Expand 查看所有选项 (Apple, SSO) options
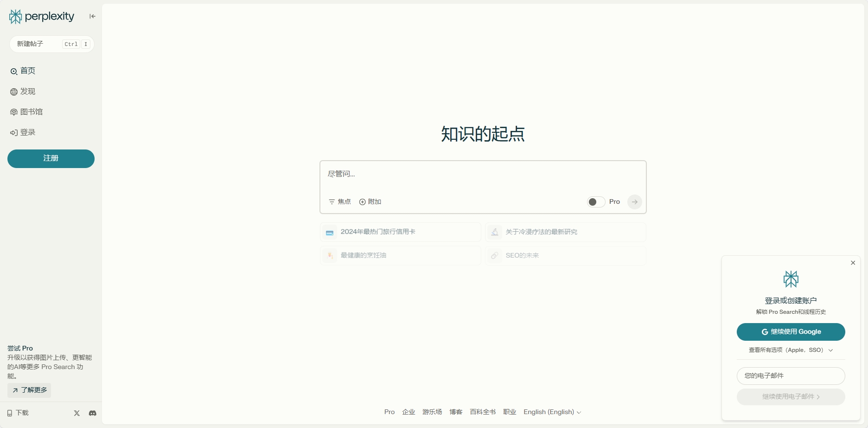This screenshot has height=428, width=868. [791, 350]
